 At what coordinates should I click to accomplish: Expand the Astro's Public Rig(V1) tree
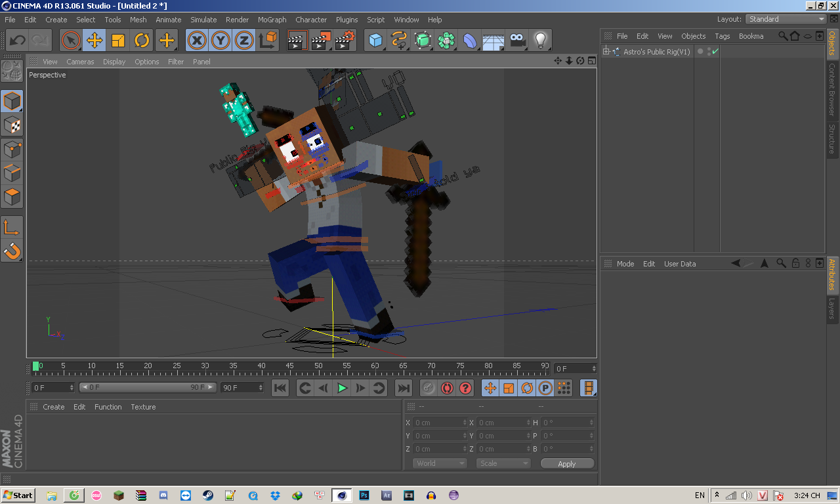pos(606,52)
